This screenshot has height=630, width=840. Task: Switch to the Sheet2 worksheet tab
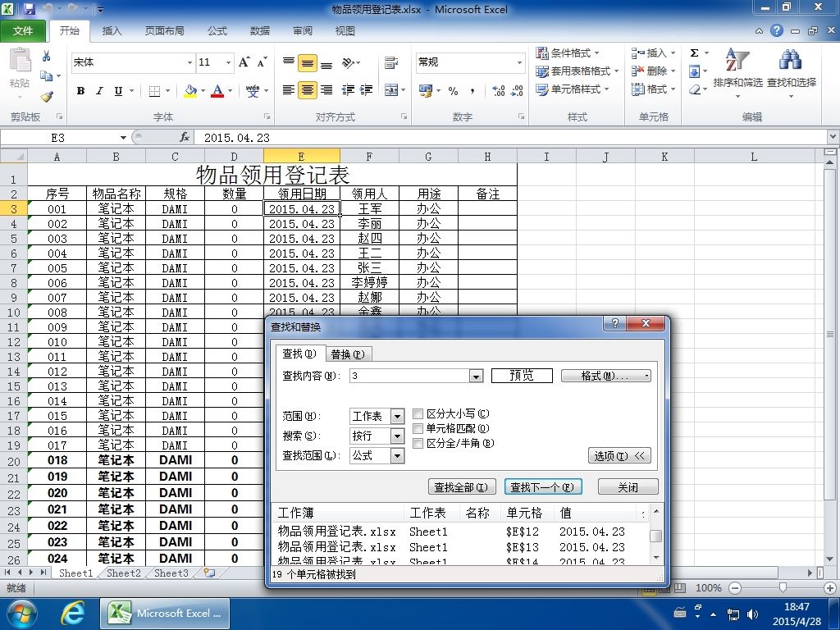[123, 573]
